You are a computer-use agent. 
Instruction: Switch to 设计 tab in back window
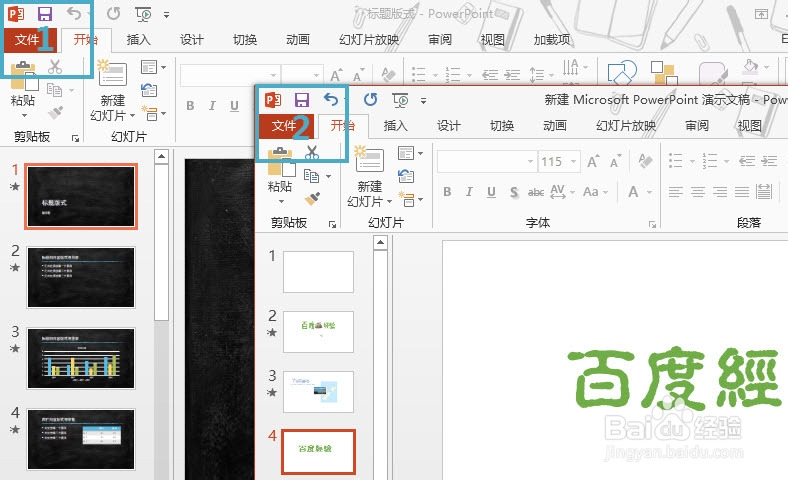(x=192, y=40)
